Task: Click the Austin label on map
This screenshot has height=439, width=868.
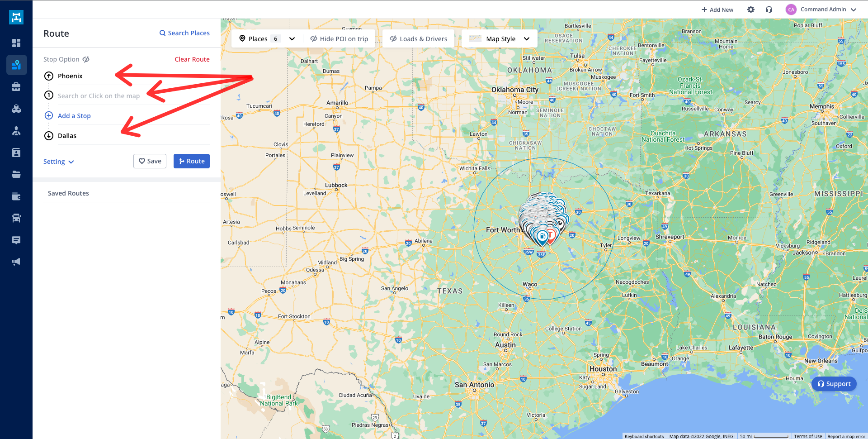Action: (x=505, y=345)
